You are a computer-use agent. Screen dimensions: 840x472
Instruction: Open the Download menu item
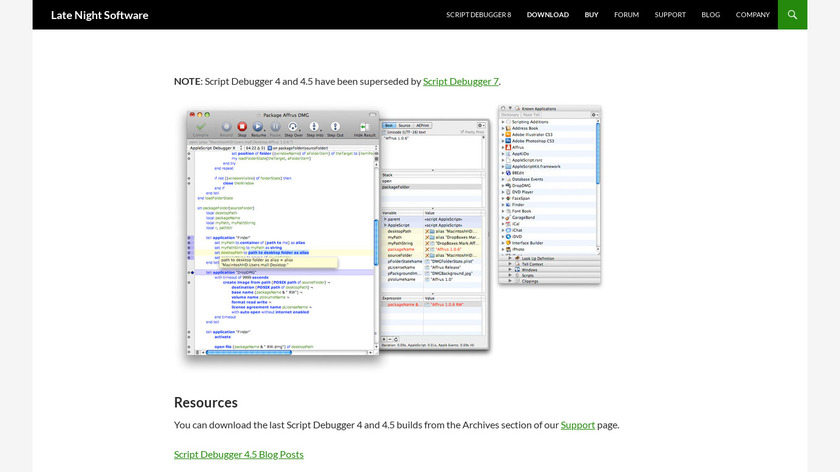click(547, 15)
